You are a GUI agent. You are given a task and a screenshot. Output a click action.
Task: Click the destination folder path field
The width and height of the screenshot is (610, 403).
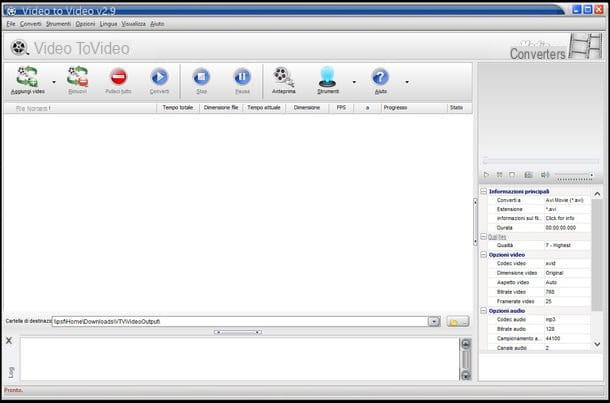240,322
